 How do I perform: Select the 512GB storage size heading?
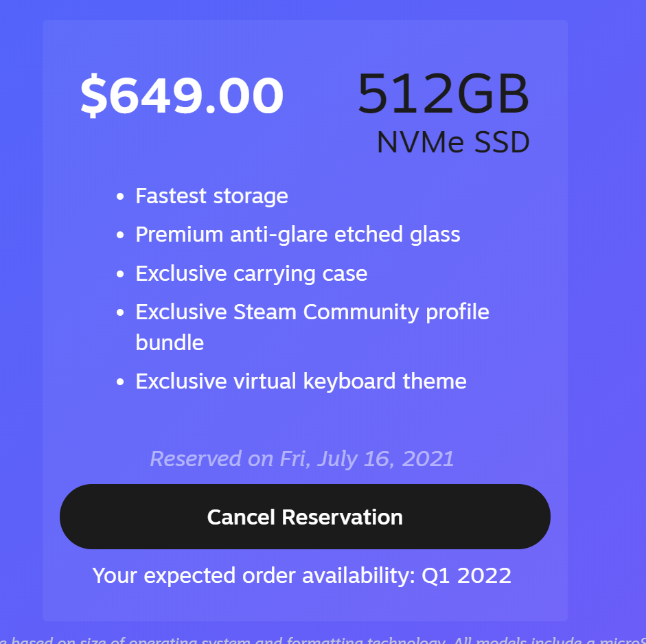tap(443, 95)
